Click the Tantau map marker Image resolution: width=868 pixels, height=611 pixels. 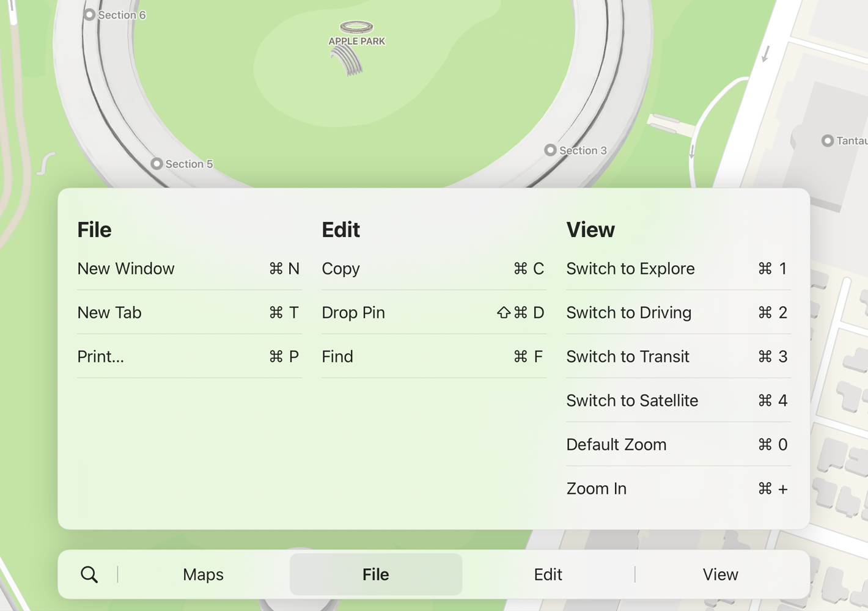point(827,141)
